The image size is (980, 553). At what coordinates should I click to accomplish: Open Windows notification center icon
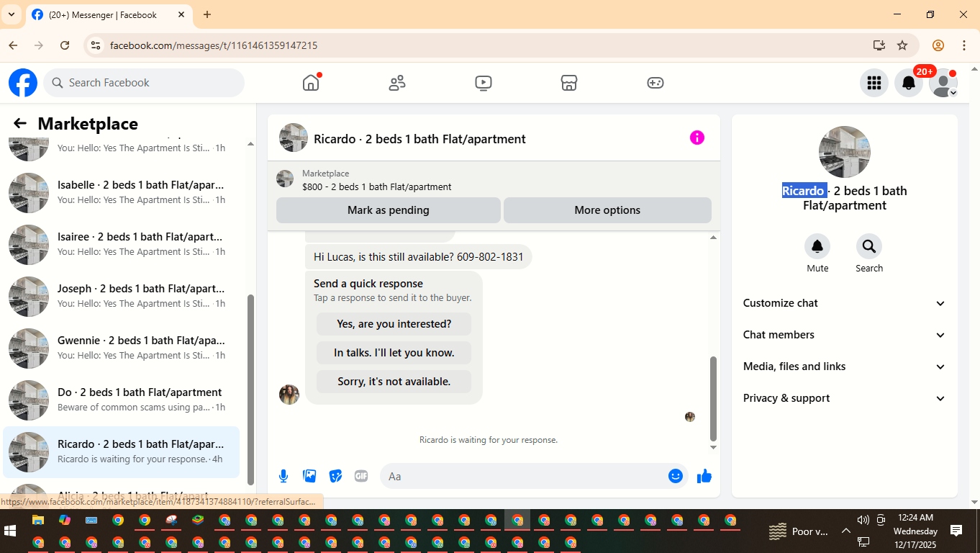point(956,531)
